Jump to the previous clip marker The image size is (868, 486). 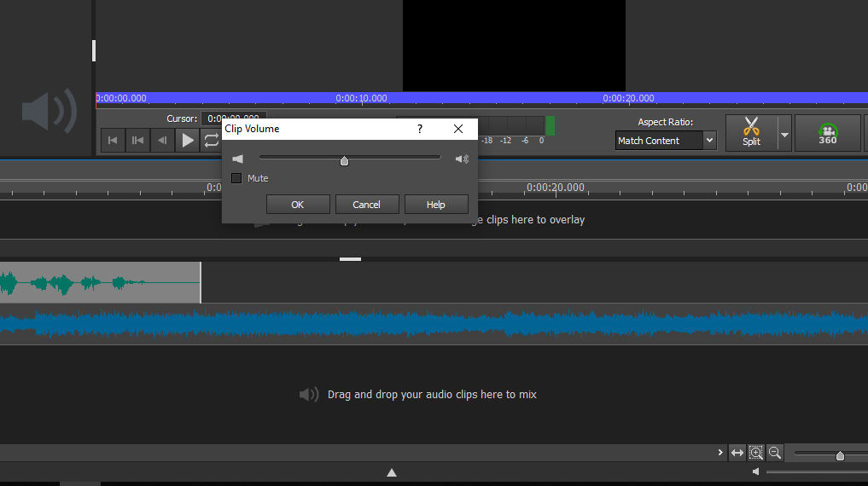coord(138,140)
